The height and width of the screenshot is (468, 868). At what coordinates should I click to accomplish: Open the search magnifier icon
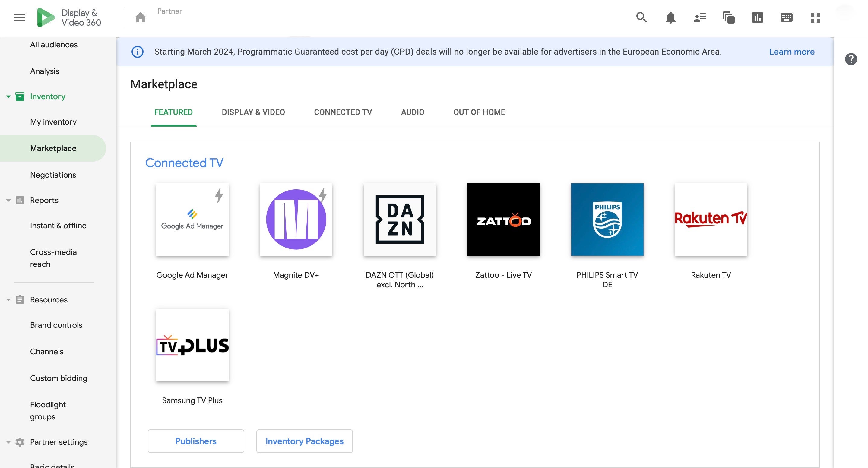tap(641, 17)
